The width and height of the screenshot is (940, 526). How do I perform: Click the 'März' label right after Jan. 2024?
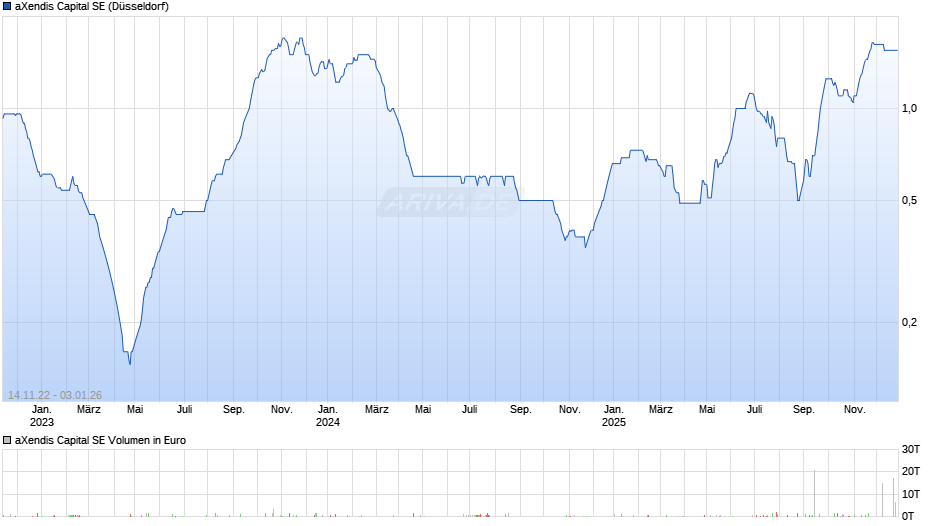pyautogui.click(x=376, y=409)
